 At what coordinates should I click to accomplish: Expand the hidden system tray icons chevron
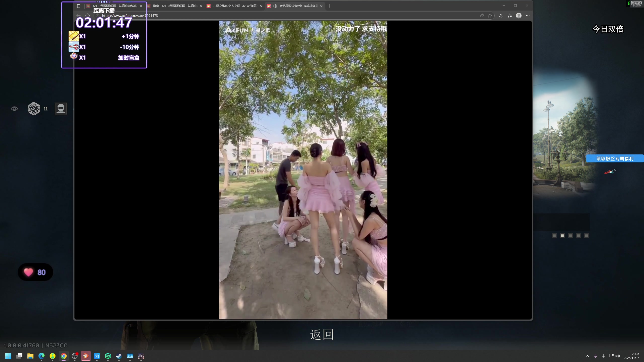click(587, 356)
